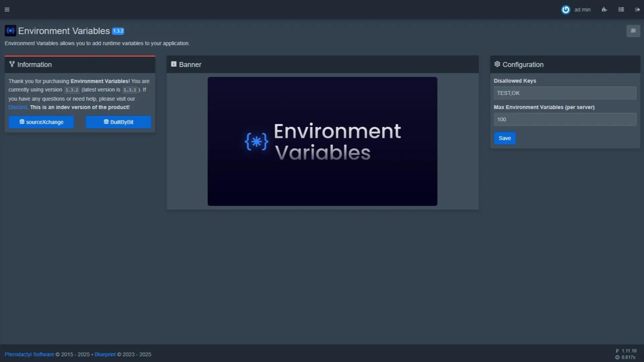
Task: Open the BuiltByBit store page
Action: tap(118, 122)
